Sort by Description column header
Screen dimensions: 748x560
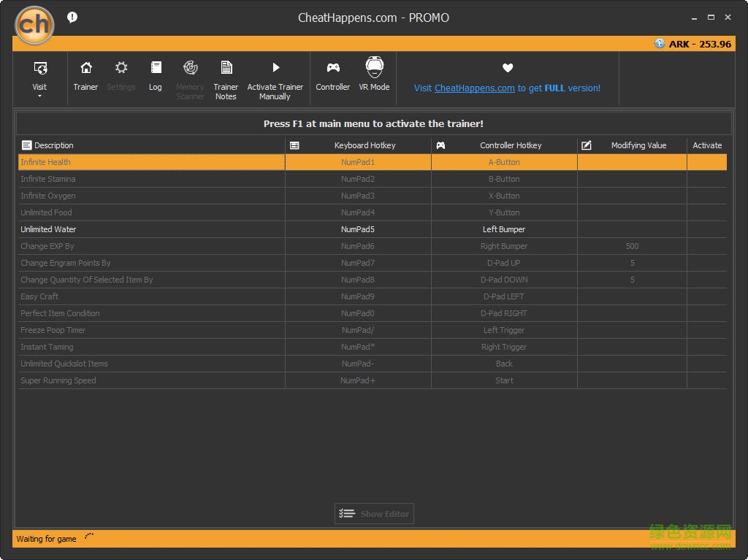tap(54, 145)
